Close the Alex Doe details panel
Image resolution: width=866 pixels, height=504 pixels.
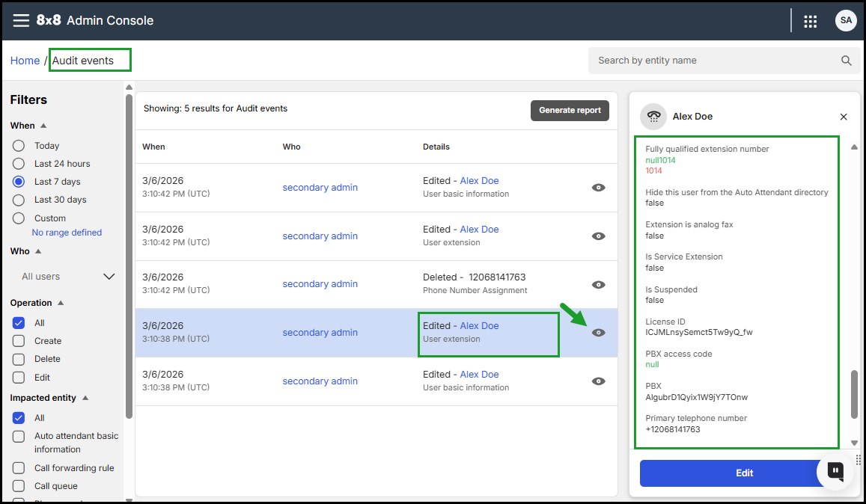[844, 117]
